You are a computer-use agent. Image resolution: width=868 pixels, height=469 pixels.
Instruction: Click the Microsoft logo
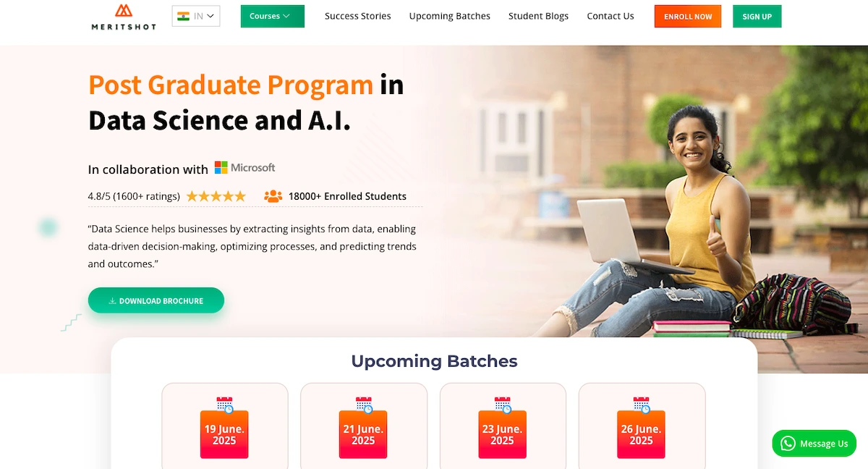[245, 168]
